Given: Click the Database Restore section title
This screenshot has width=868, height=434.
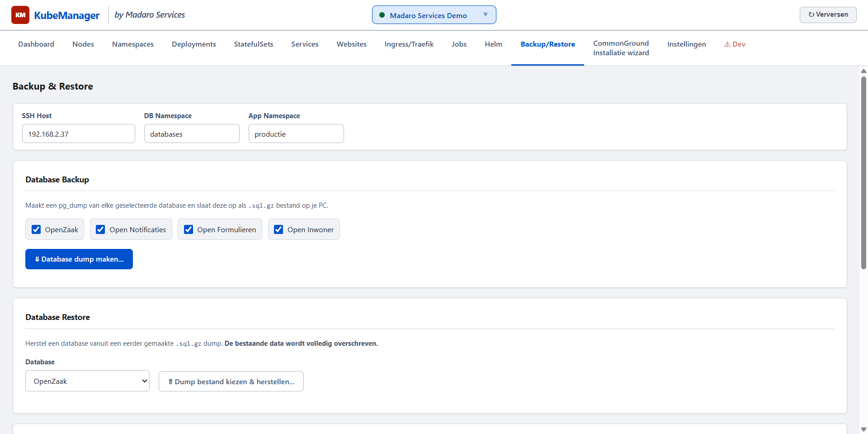Looking at the screenshot, I should click(58, 317).
